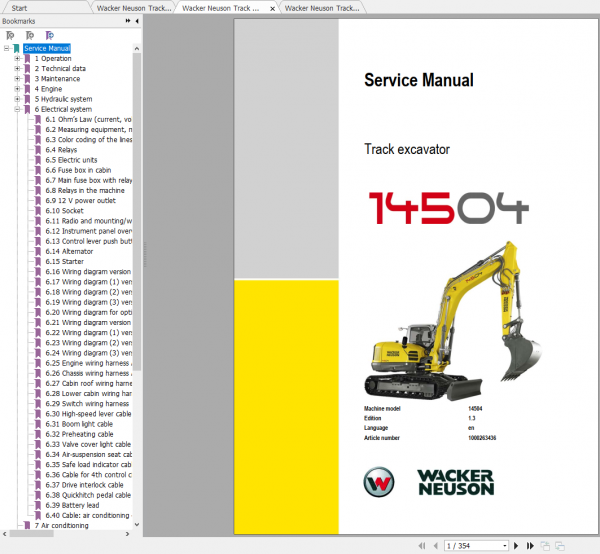Collapse the 6 Electrical system bookmark
The width and height of the screenshot is (600, 554).
tap(17, 109)
